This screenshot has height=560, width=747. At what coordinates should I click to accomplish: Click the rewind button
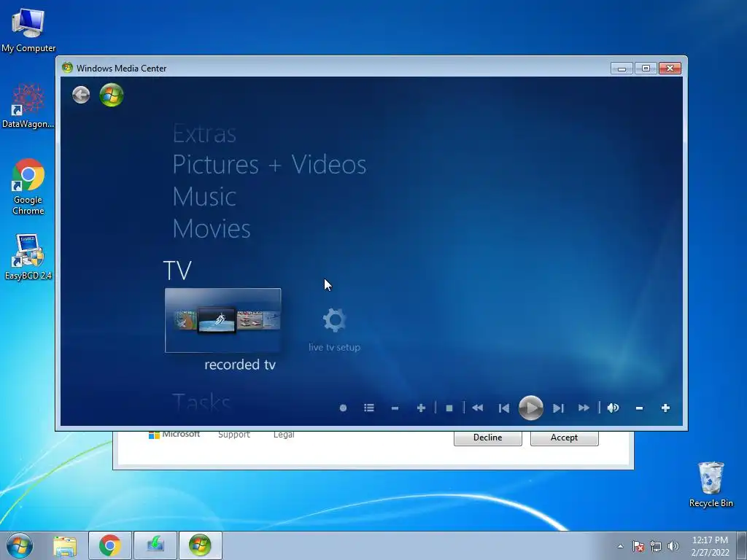[x=477, y=408]
